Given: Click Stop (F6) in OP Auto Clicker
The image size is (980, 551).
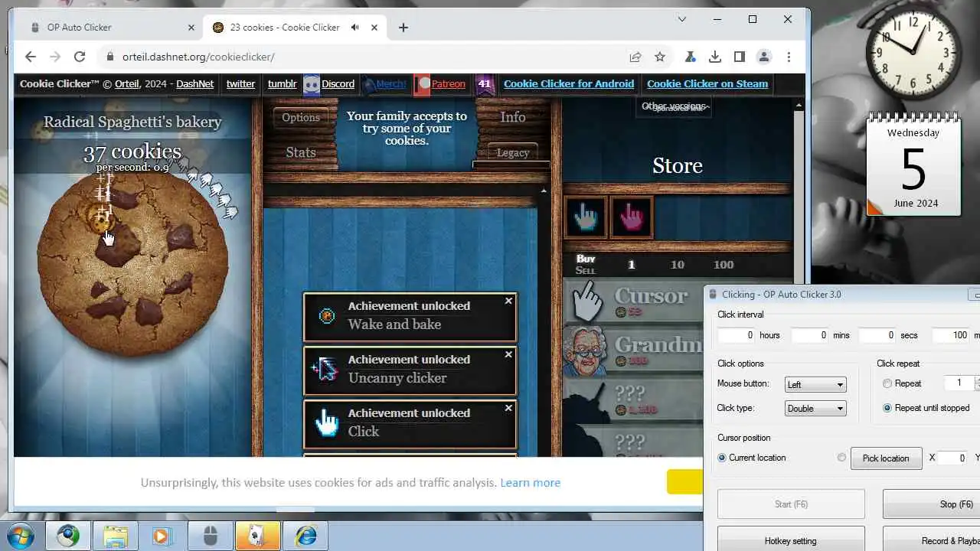Looking at the screenshot, I should pos(931,504).
